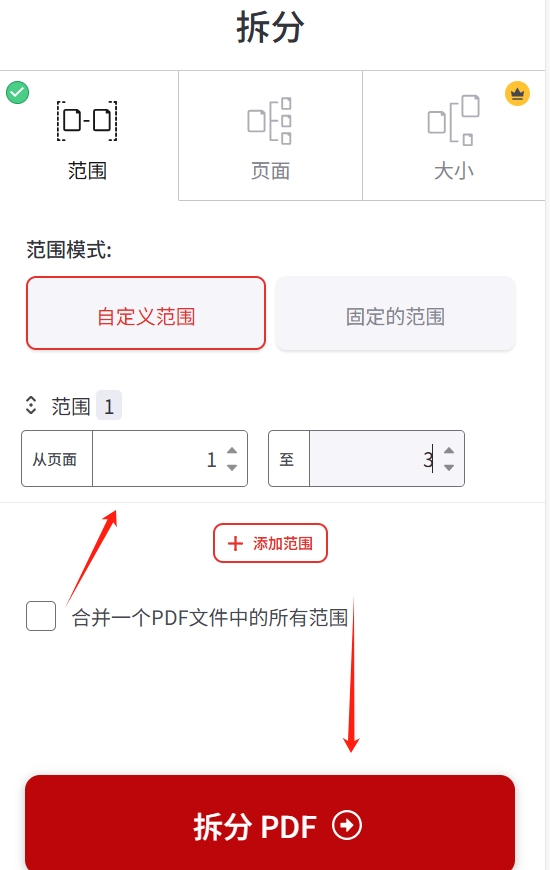Increase the 从页面 value with up arrow
550x870 pixels.
(x=232, y=451)
